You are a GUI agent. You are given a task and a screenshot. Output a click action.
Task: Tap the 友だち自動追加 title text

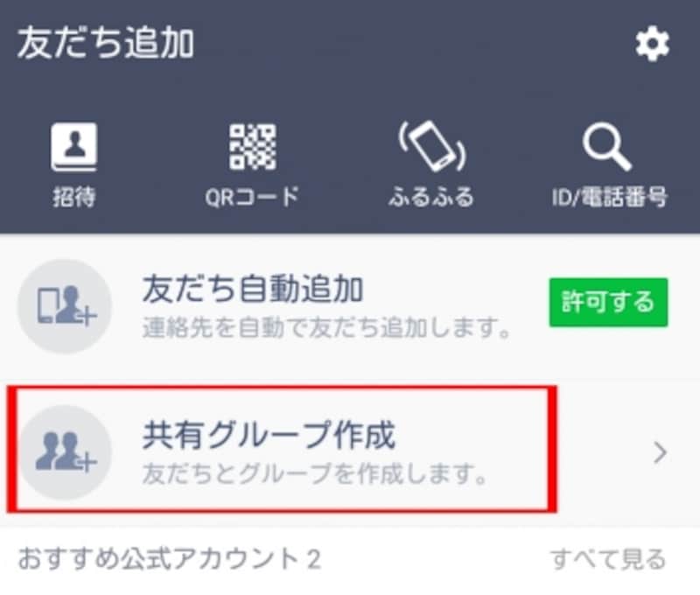click(x=253, y=290)
